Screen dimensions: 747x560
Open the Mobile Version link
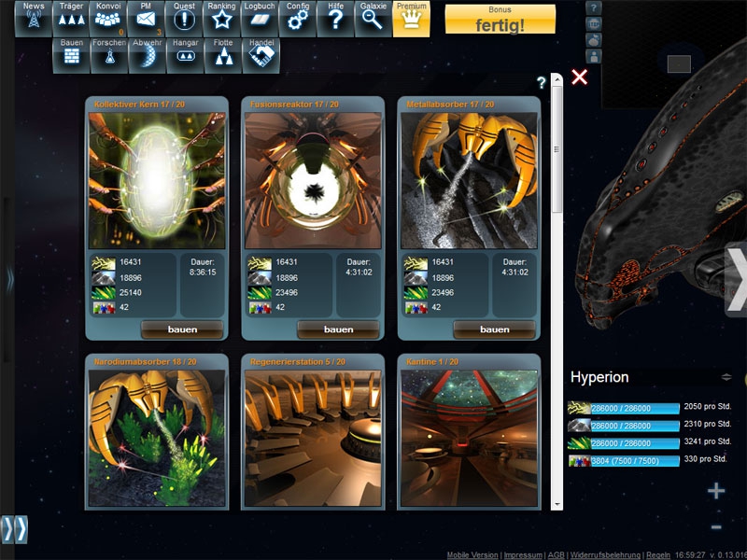point(472,554)
